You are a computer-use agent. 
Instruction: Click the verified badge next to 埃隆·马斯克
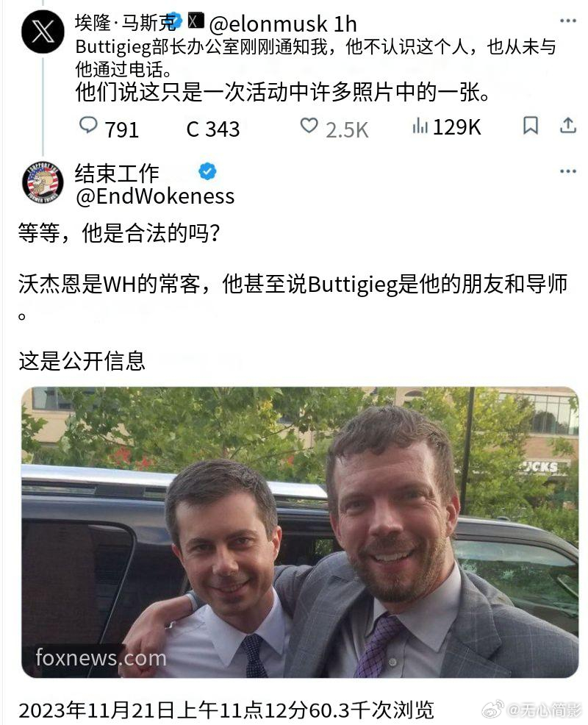[176, 21]
